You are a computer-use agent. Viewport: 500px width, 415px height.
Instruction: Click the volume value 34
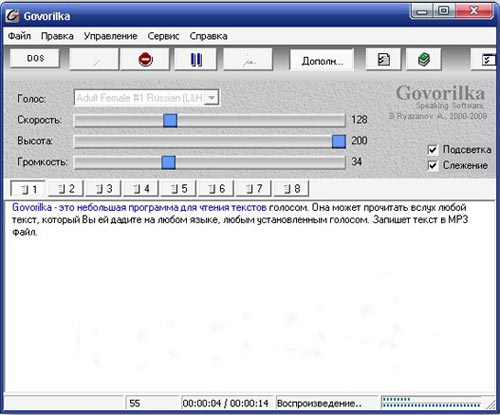(x=357, y=162)
